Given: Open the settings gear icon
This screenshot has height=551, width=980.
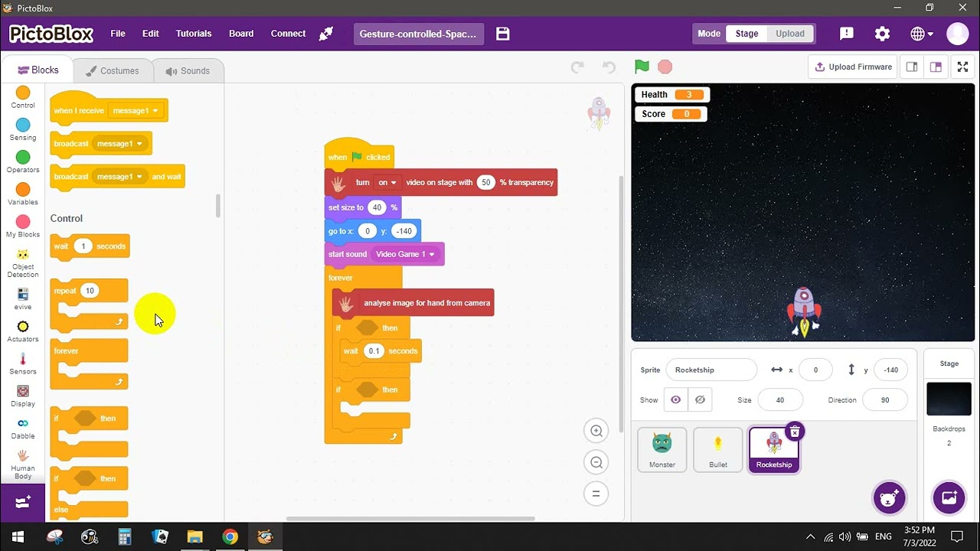Looking at the screenshot, I should [882, 34].
